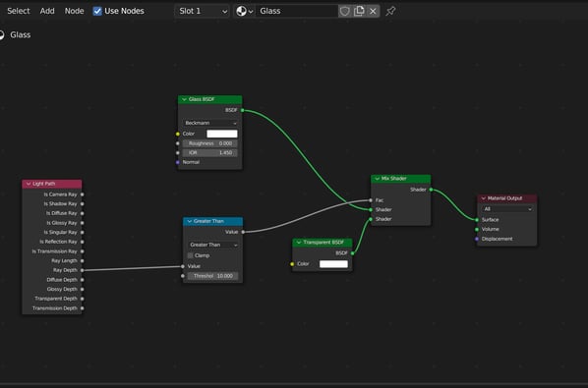This screenshot has height=388, width=588.
Task: Toggle fake user shield icon
Action: coord(344,11)
